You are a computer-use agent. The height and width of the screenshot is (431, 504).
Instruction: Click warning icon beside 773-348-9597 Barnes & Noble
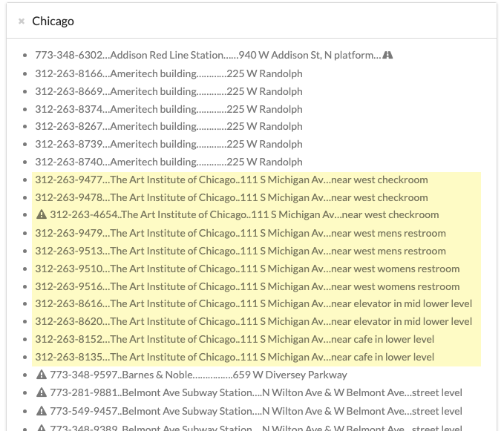click(42, 375)
